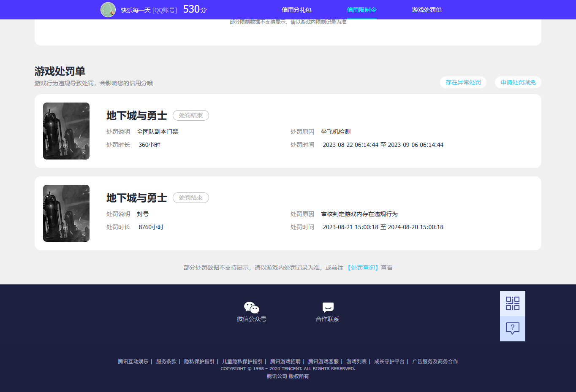This screenshot has height=392, width=576.
Task: Click the user avatar in header
Action: tap(108, 10)
